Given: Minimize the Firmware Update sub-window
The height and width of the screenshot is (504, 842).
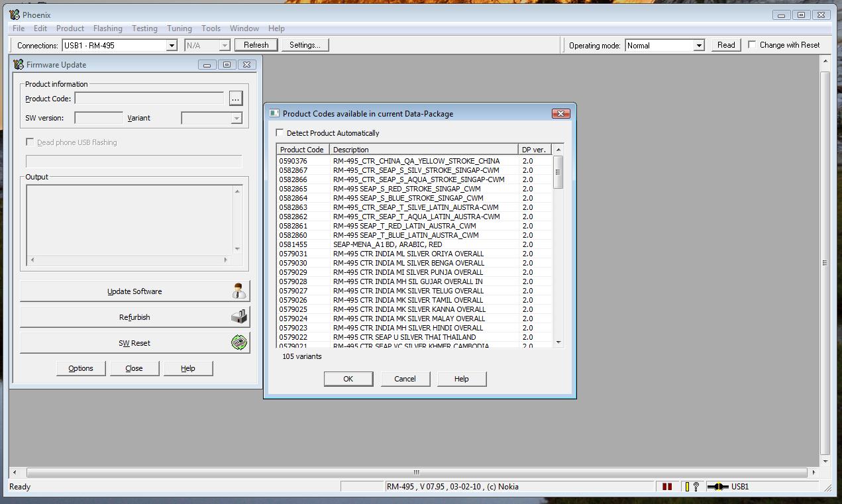Looking at the screenshot, I should (207, 64).
